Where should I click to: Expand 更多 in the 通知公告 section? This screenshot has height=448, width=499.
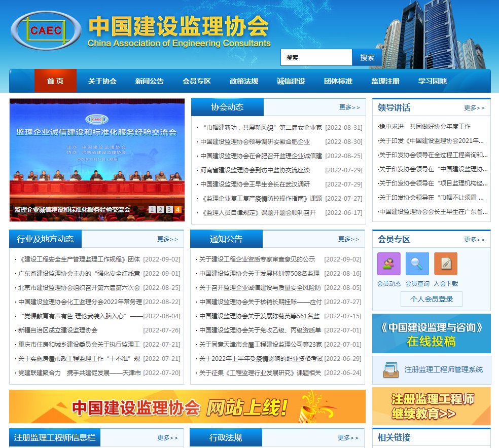point(348,239)
